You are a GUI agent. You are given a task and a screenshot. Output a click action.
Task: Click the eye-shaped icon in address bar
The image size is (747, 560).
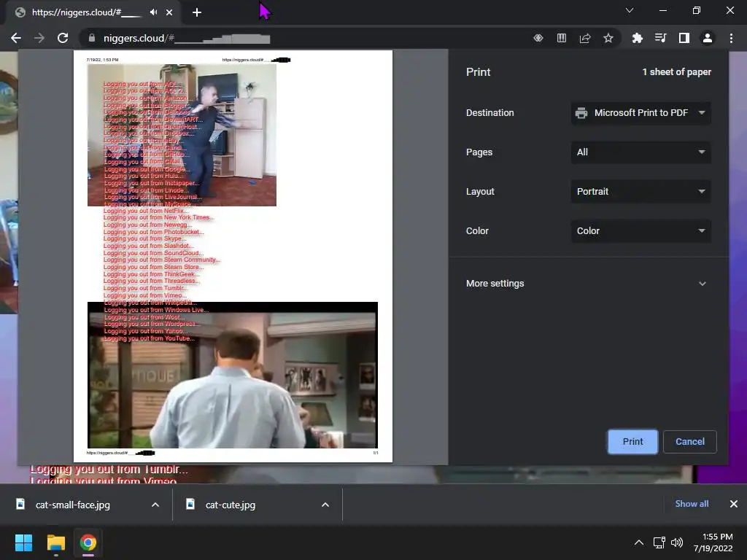[x=538, y=38]
